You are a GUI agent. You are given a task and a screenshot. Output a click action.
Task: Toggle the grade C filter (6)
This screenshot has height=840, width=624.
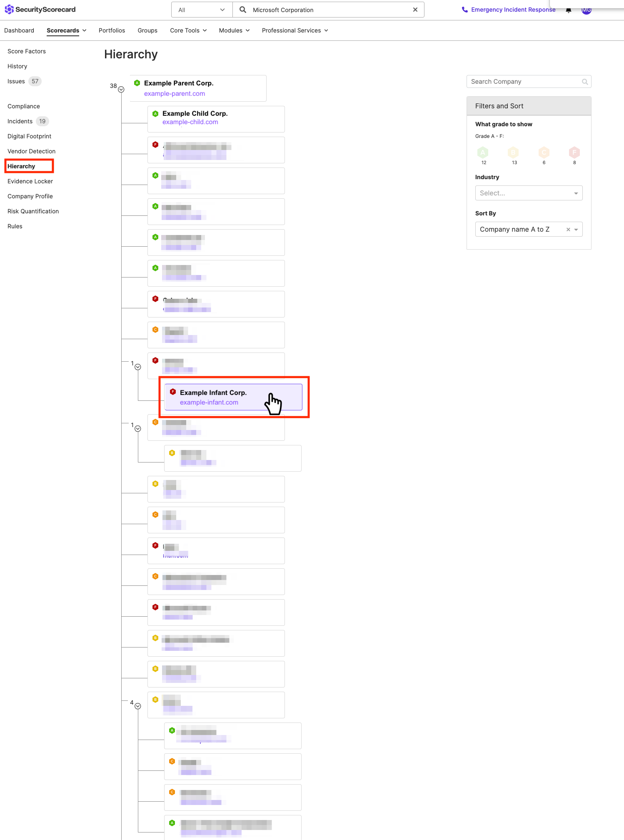pyautogui.click(x=544, y=152)
